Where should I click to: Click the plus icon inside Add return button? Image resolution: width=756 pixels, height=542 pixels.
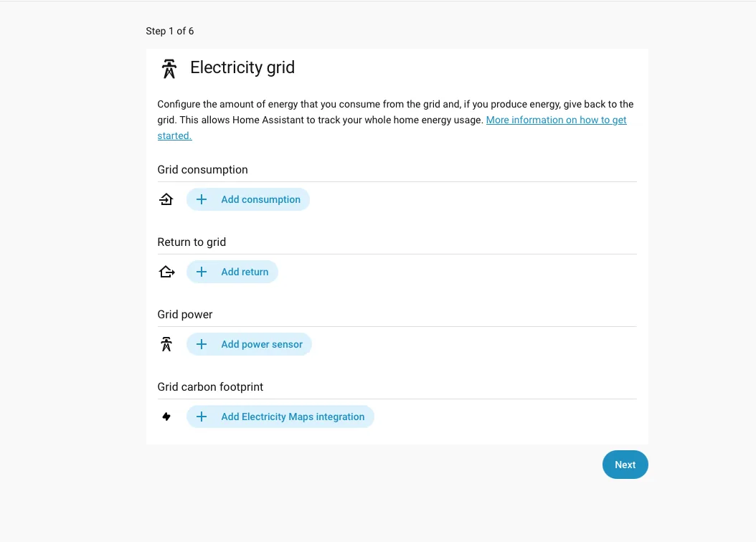201,272
